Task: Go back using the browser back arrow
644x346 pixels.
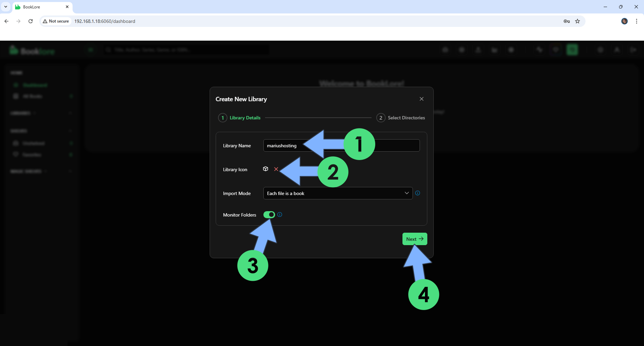Action: [x=6, y=21]
